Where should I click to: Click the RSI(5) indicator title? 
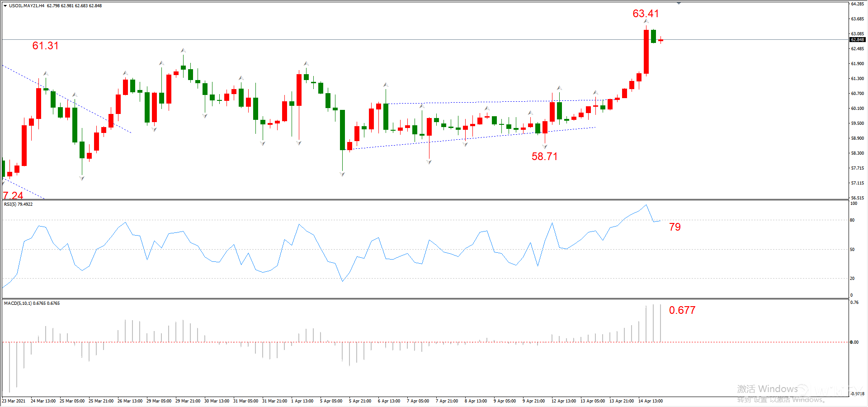pyautogui.click(x=18, y=204)
